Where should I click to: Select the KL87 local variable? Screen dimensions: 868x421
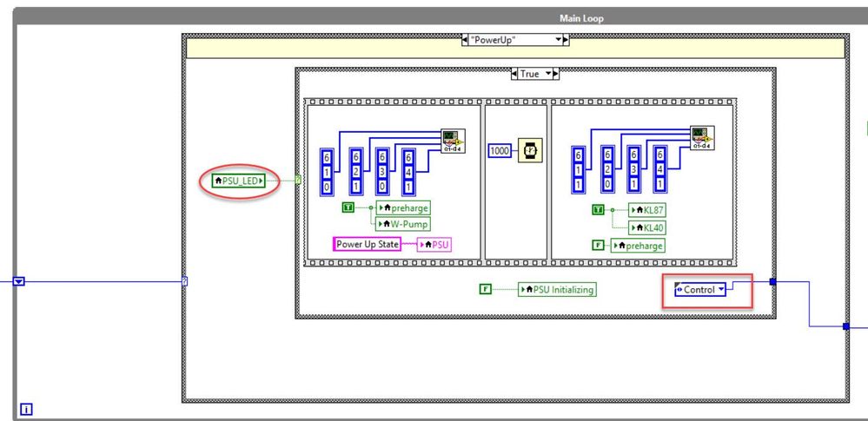tap(646, 210)
